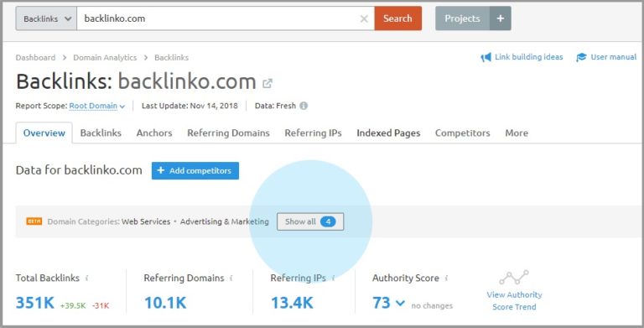The image size is (644, 328).
Task: Open the Link building ideas link
Action: point(528,57)
